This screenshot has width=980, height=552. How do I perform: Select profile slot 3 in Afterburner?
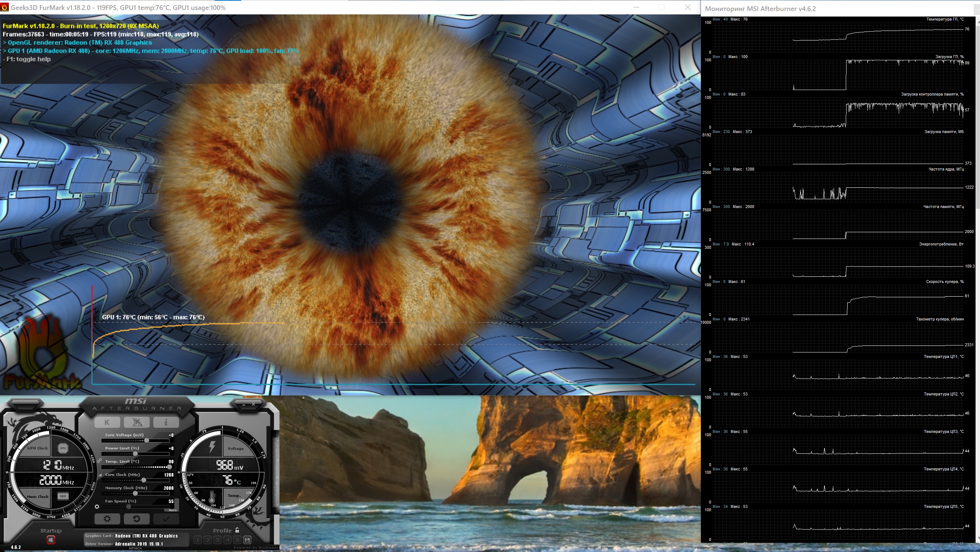pyautogui.click(x=218, y=540)
